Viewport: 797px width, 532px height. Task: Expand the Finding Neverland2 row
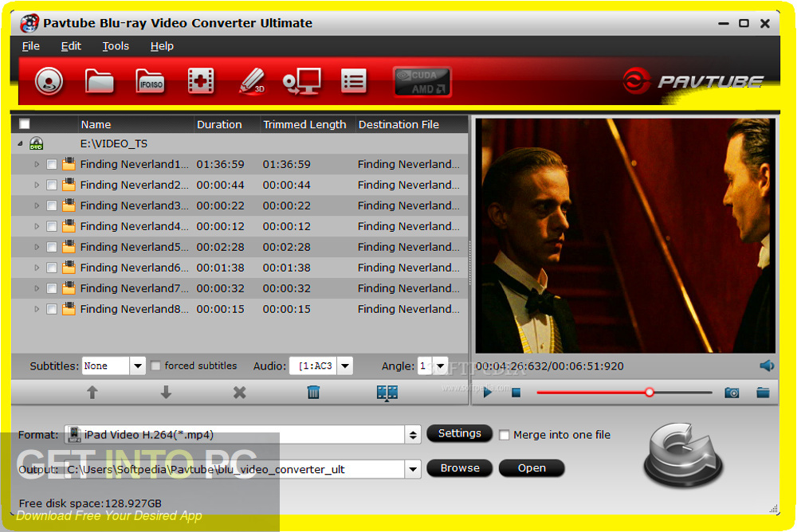click(37, 186)
